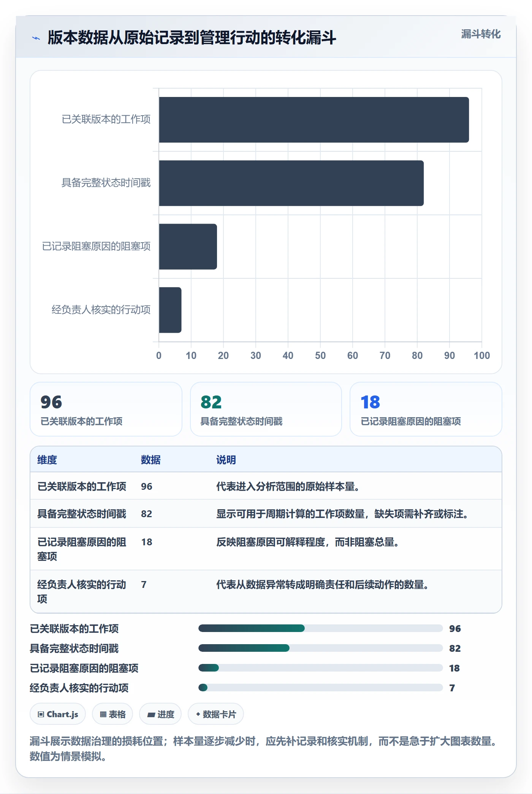532x794 pixels.
Task: Click the x-axis tick label 50
Action: 320,356
